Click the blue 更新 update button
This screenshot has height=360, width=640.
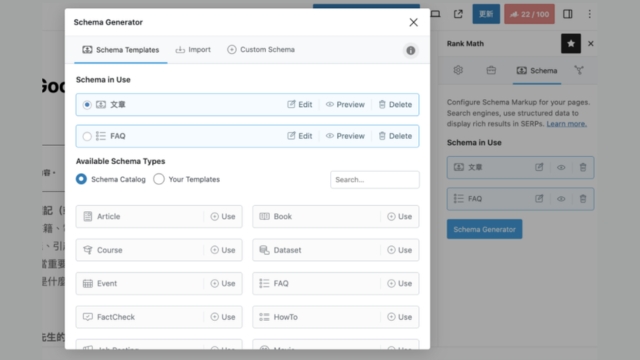point(486,14)
